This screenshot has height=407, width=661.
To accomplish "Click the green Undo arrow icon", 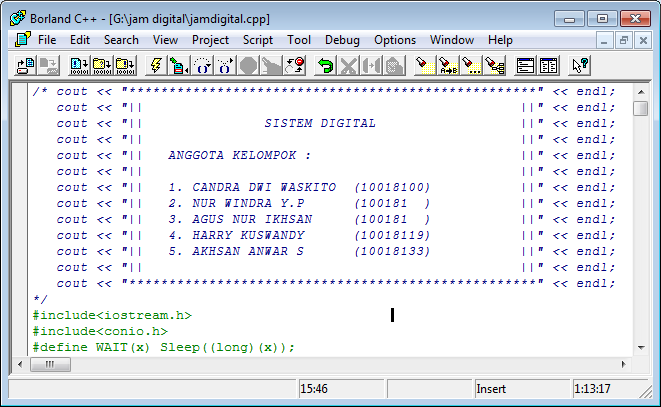I will (x=325, y=66).
